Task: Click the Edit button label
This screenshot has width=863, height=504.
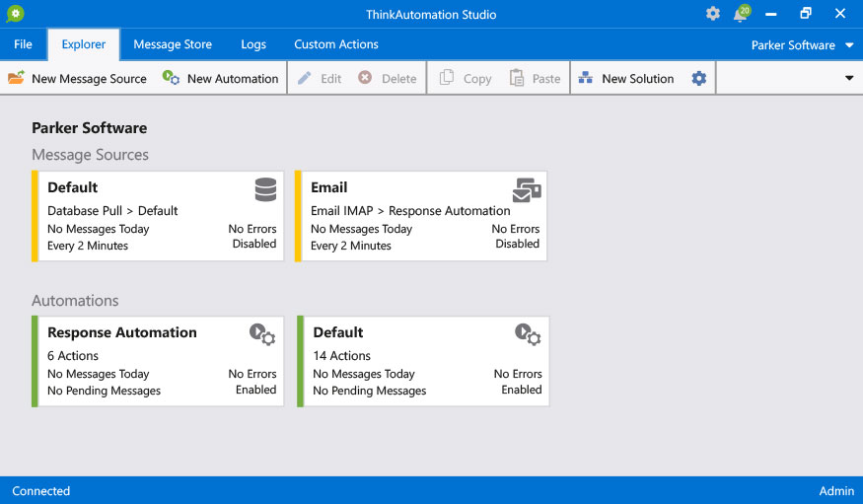Action: click(330, 79)
